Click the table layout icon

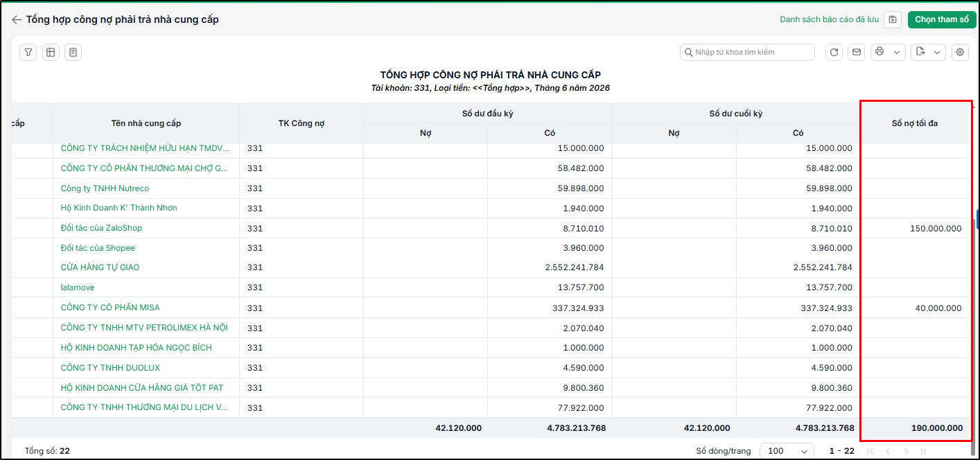click(x=51, y=52)
